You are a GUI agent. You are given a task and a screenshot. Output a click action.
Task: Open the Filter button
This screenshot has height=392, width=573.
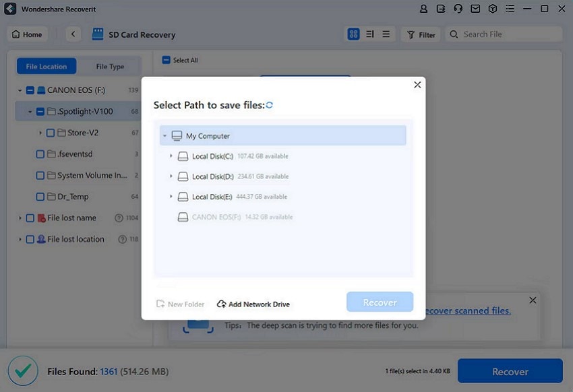click(x=421, y=34)
